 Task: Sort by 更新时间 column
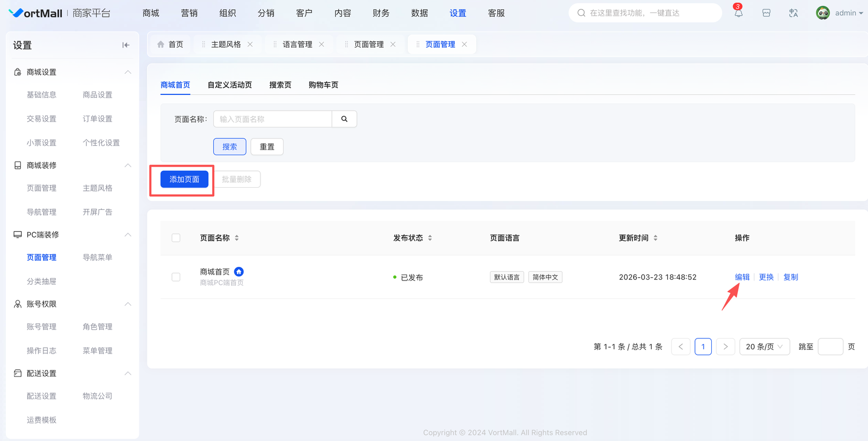(655, 238)
